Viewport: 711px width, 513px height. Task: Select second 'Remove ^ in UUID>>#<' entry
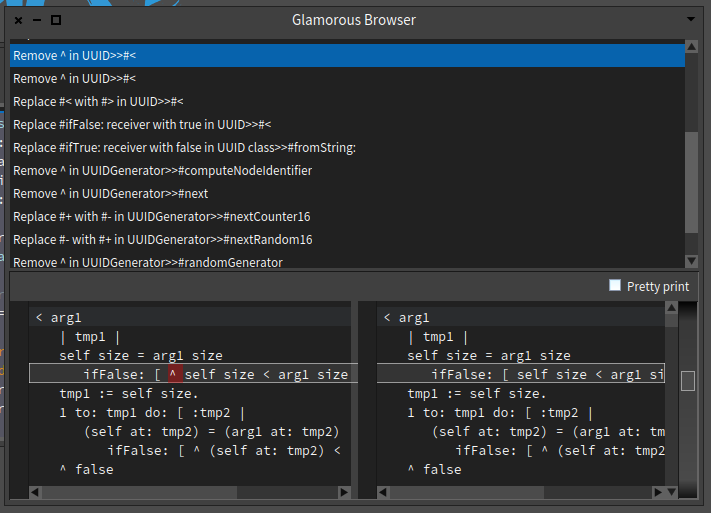point(347,78)
